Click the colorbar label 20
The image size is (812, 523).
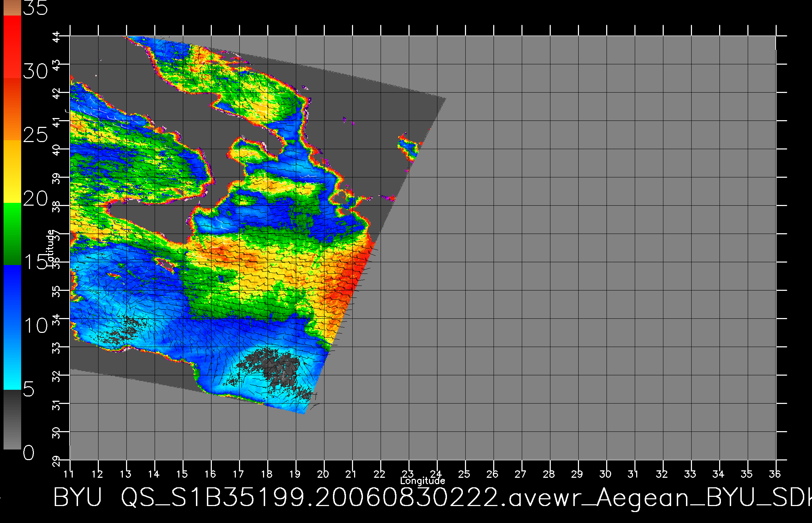35,199
